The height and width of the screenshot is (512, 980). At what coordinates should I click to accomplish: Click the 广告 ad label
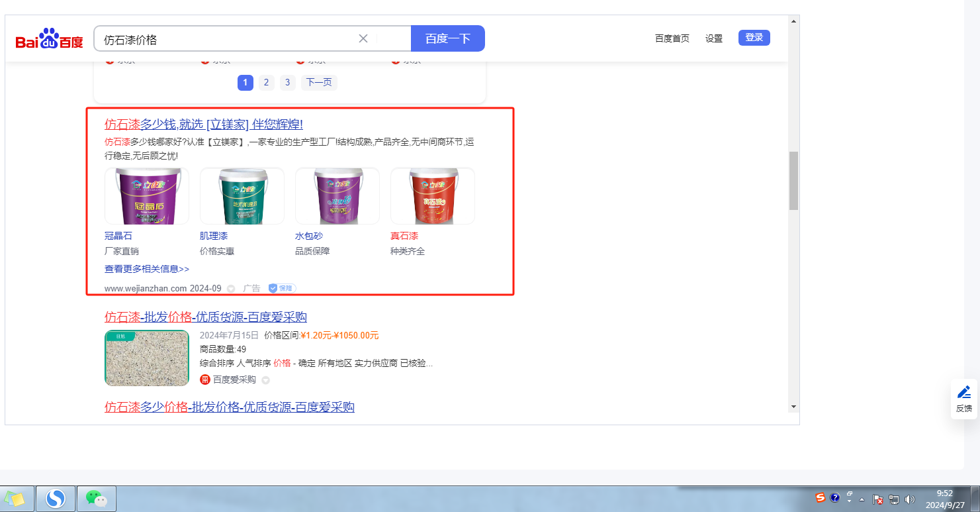(x=252, y=289)
